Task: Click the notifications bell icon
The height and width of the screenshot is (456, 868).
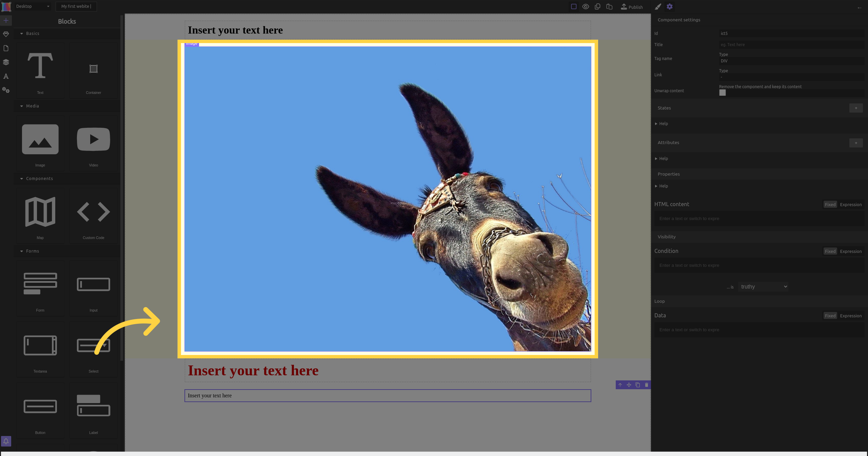Action: (6, 441)
